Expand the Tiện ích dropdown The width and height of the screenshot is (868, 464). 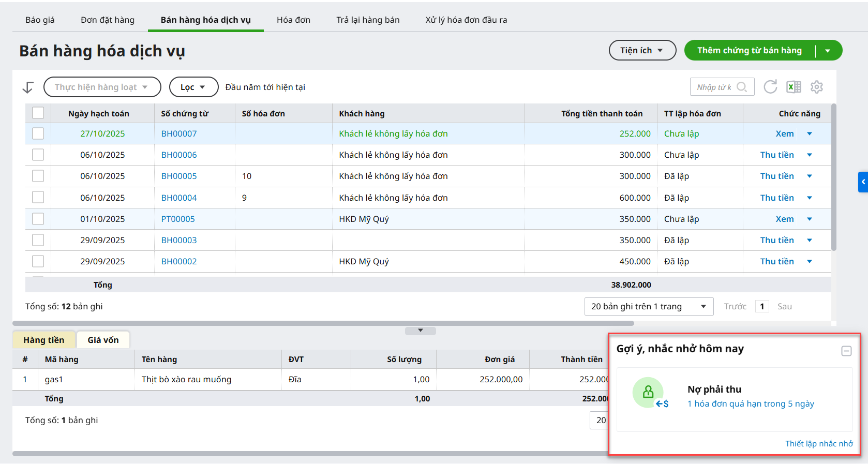click(642, 50)
